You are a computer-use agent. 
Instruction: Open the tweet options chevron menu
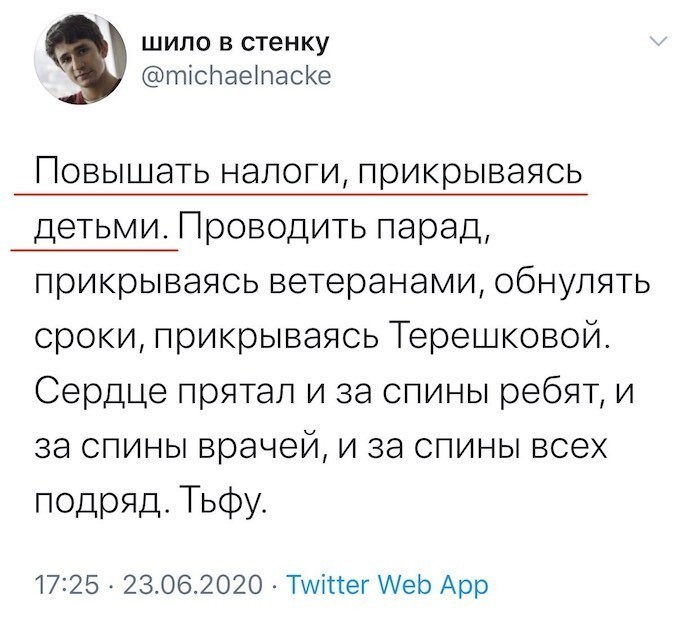[659, 41]
